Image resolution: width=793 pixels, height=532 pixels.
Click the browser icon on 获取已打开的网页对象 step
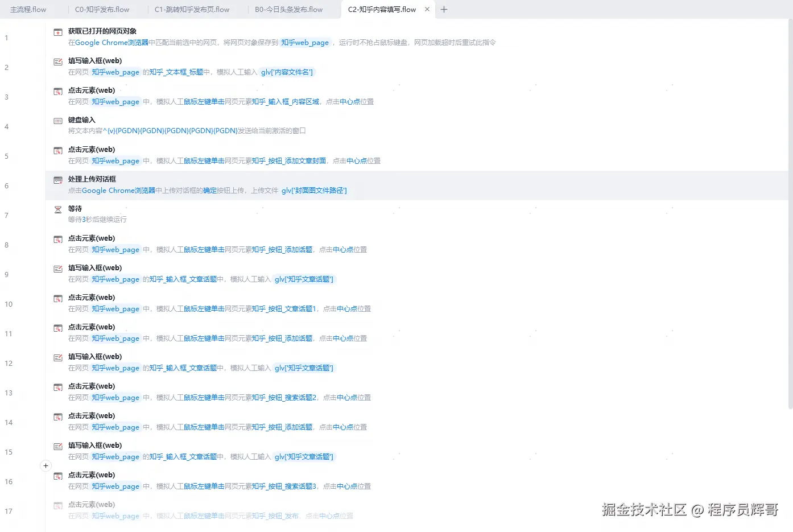coord(57,31)
